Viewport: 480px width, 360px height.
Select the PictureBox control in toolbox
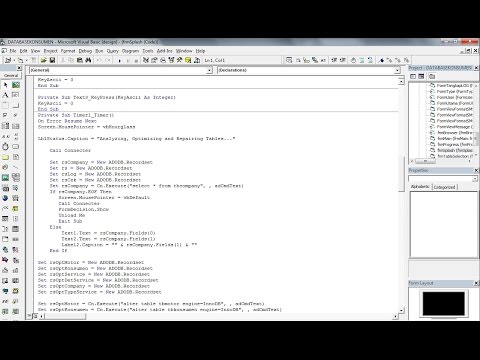click(x=16, y=85)
